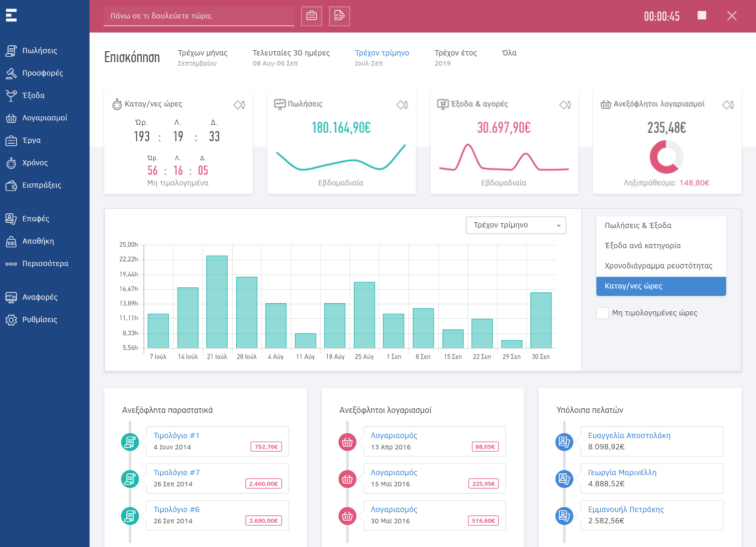This screenshot has height=547, width=756.
Task: Click the 30 Σεπ chart bar
Action: pos(541,320)
